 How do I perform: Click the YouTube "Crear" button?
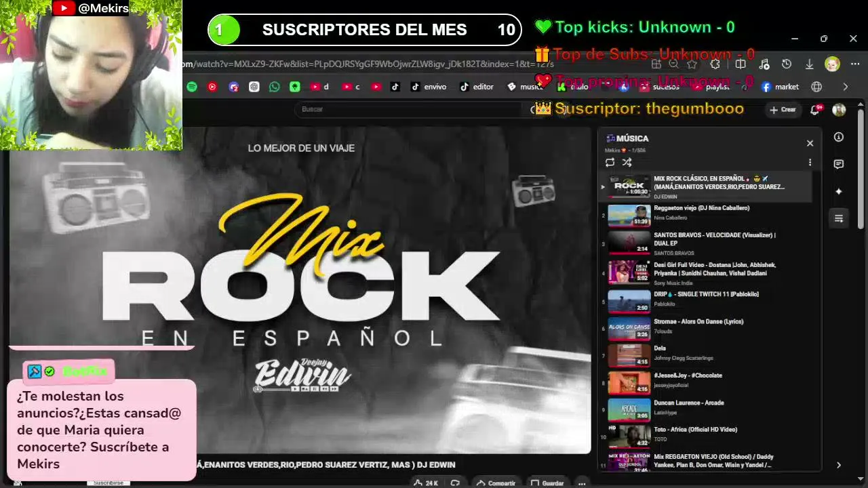pyautogui.click(x=783, y=110)
